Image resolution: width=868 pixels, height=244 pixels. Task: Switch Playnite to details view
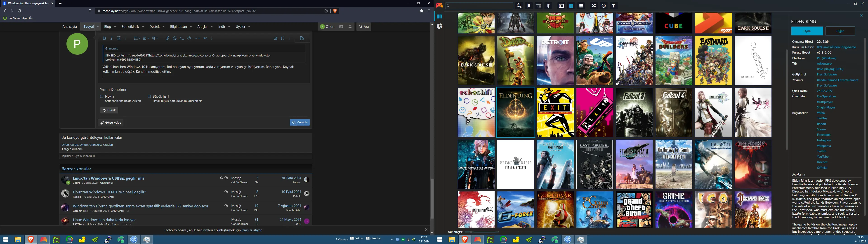coord(561,6)
